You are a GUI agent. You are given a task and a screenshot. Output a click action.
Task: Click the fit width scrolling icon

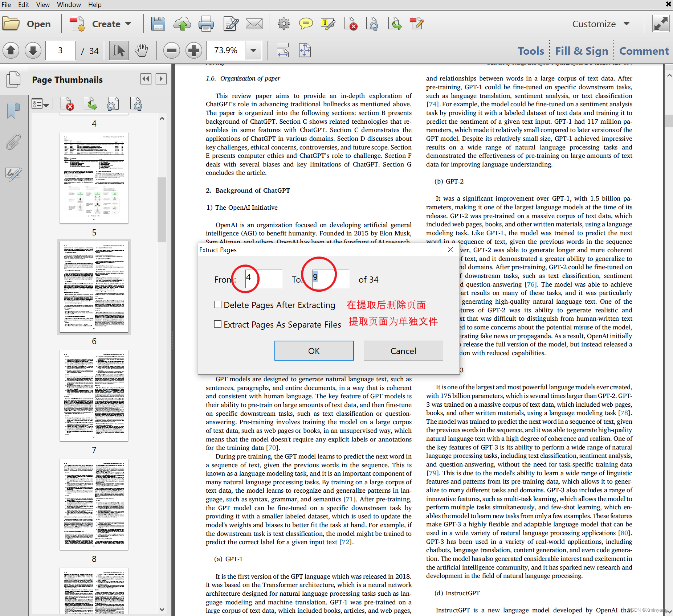282,50
